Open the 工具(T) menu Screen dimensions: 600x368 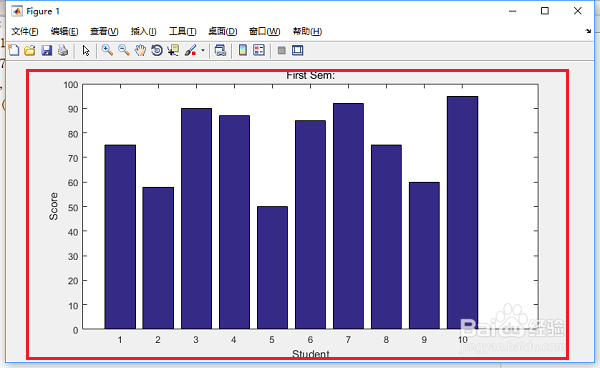183,31
